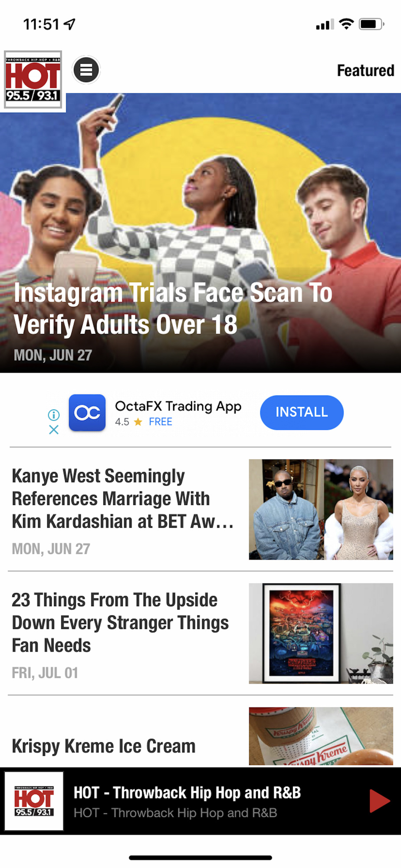Tap the Wi-Fi status icon
This screenshot has height=868, width=401.
[346, 24]
